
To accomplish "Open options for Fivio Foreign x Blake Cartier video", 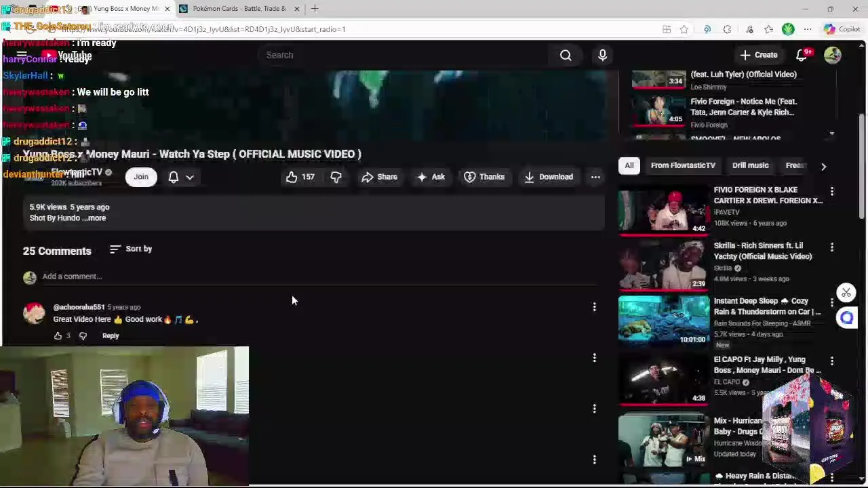I will [x=832, y=192].
